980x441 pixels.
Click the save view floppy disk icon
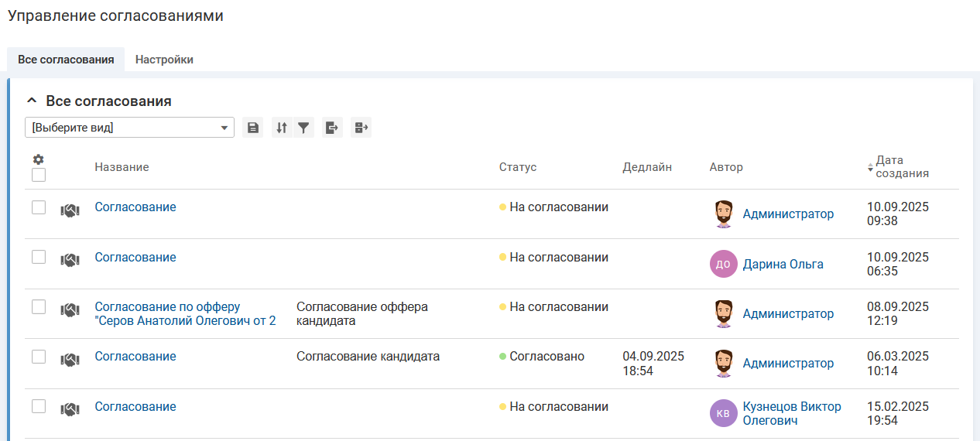(252, 128)
